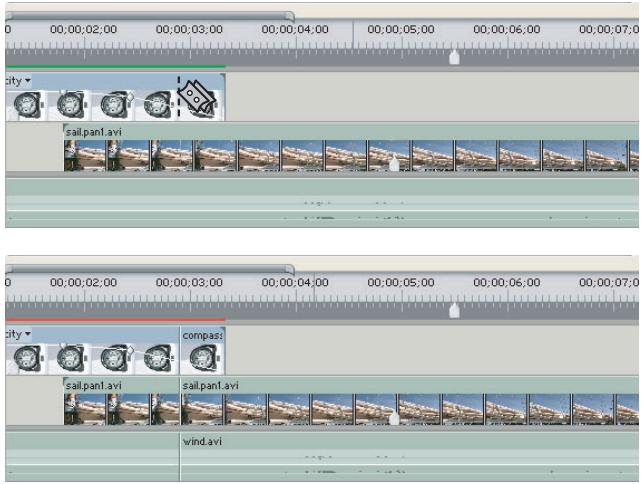Select the first short sail.pan1.avi clip in lower timeline
Viewport: 642px width, 484px height.
coord(122,402)
